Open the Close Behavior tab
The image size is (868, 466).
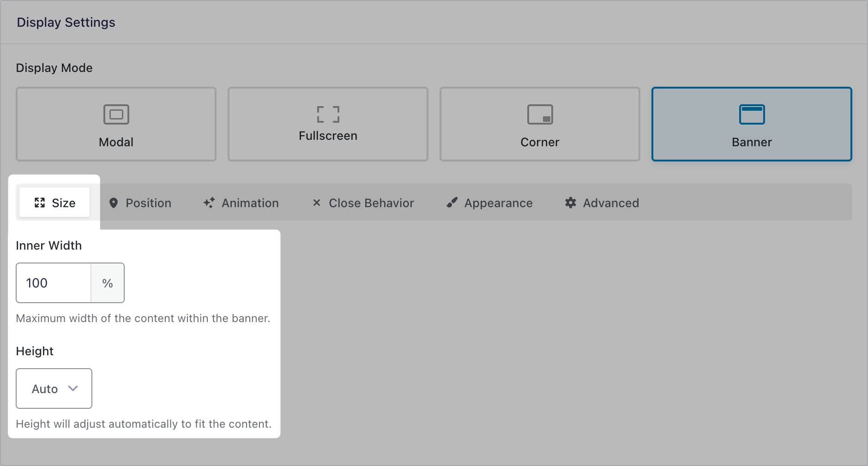click(363, 203)
